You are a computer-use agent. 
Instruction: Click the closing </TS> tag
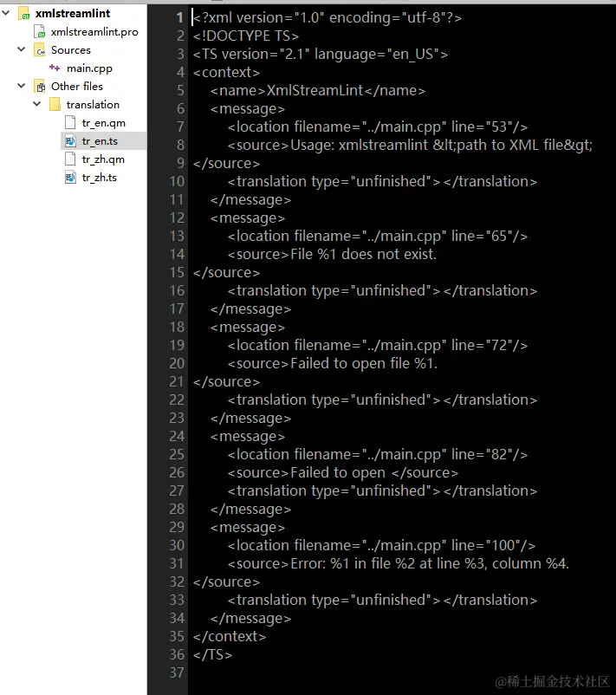tap(213, 654)
